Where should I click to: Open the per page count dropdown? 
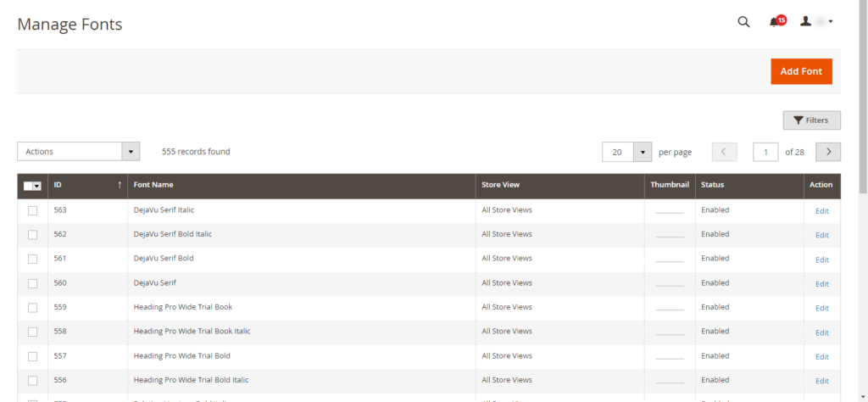tap(643, 152)
